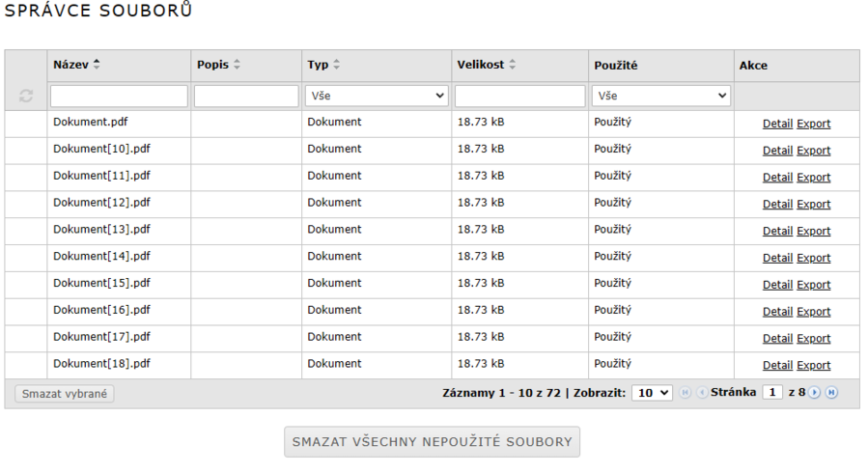Viewport: 868px width, 473px height.
Task: Open the Zobrazit rows-per-page dropdown
Action: click(x=652, y=393)
